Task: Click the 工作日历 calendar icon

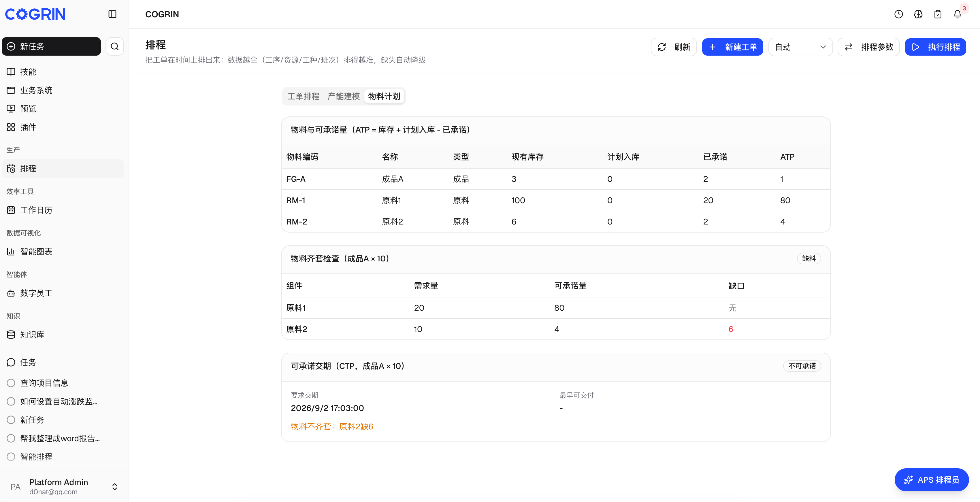Action: pyautogui.click(x=11, y=210)
